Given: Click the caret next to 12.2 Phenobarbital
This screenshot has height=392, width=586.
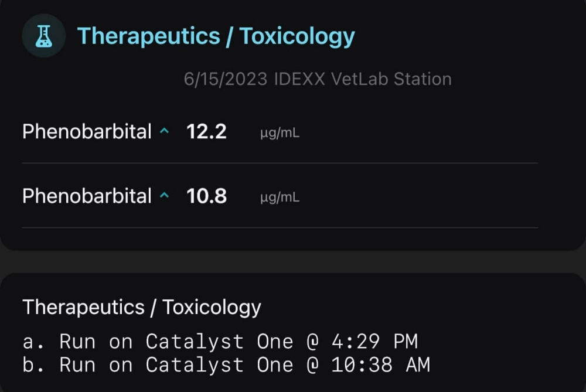Looking at the screenshot, I should click(x=165, y=132).
